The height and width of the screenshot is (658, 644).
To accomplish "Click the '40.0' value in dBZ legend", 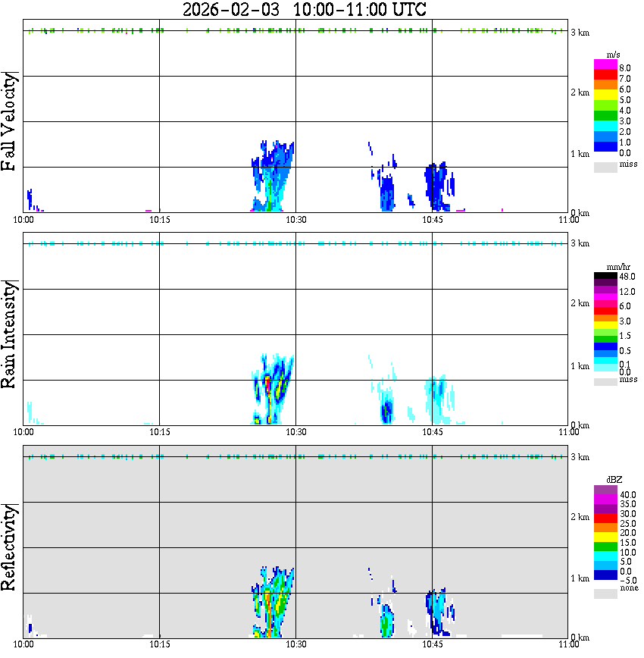I will click(x=628, y=495).
